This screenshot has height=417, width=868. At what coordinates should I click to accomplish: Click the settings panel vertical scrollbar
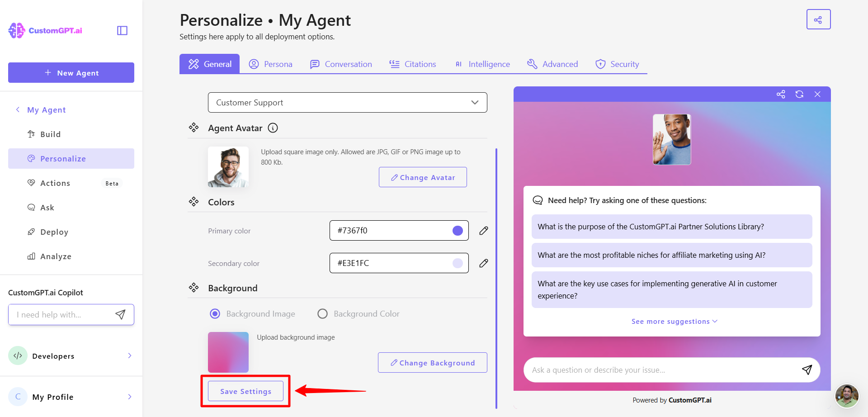[x=496, y=278]
